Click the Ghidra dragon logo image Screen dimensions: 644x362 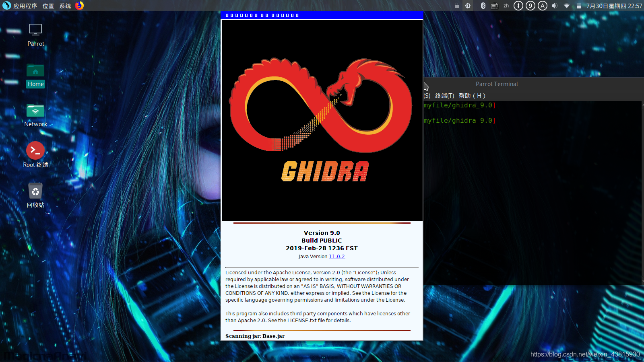(x=322, y=120)
